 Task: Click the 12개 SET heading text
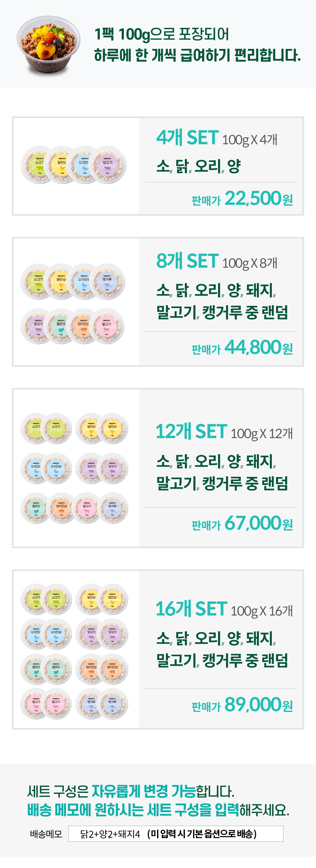click(x=191, y=432)
